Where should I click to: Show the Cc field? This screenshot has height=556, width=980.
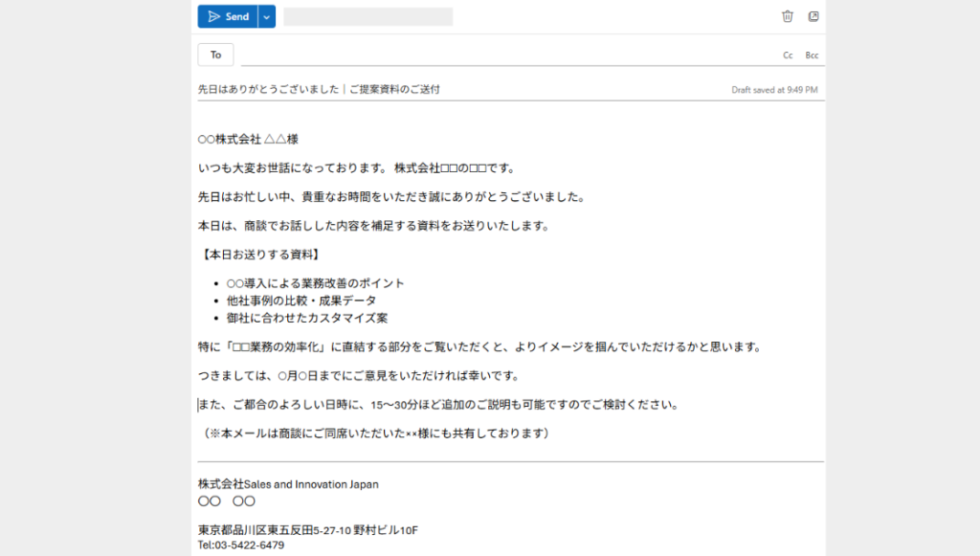click(788, 56)
